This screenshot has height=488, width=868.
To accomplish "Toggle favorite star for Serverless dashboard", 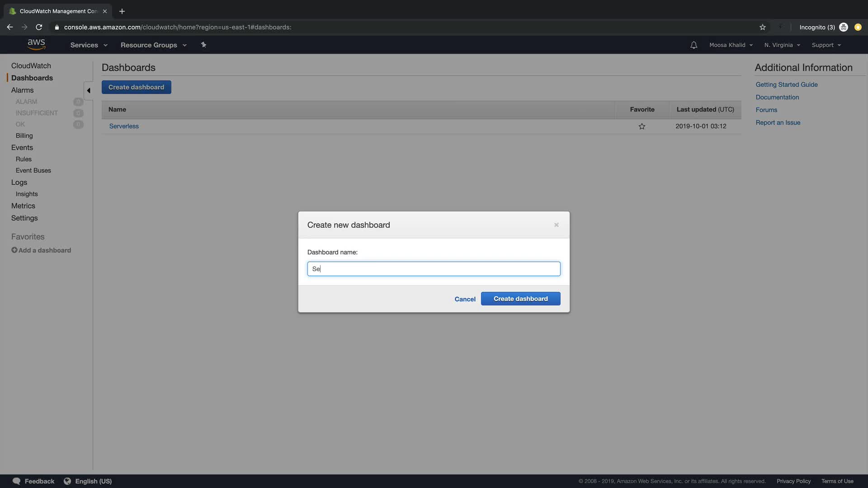I will click(x=642, y=127).
